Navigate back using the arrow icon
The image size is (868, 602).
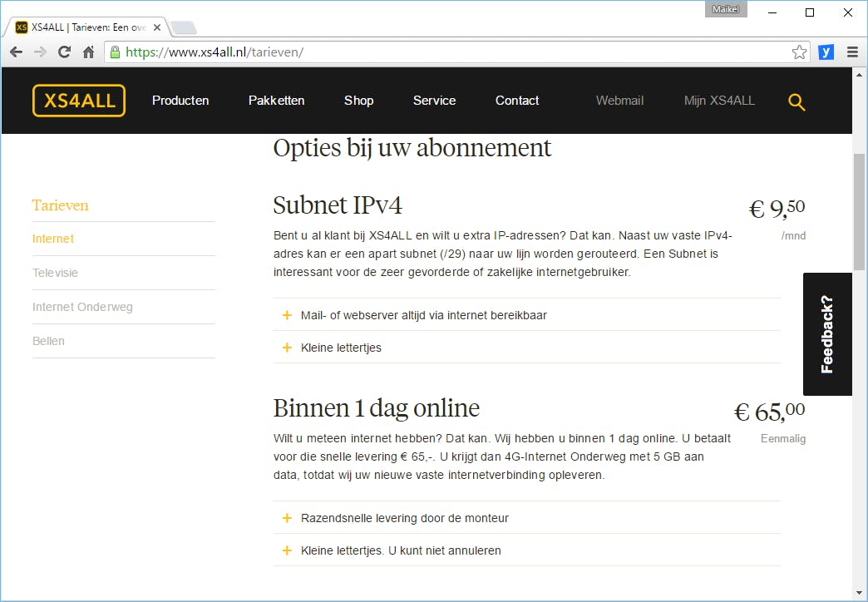[15, 51]
